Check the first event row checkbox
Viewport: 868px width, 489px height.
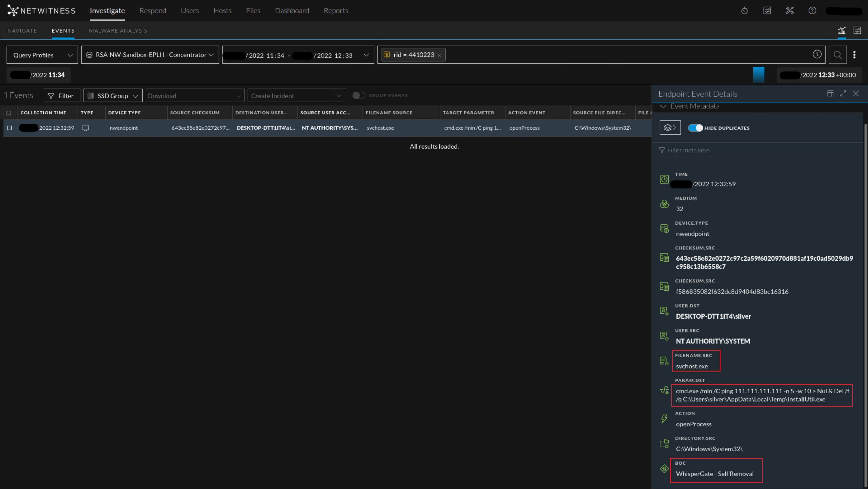[x=9, y=128]
